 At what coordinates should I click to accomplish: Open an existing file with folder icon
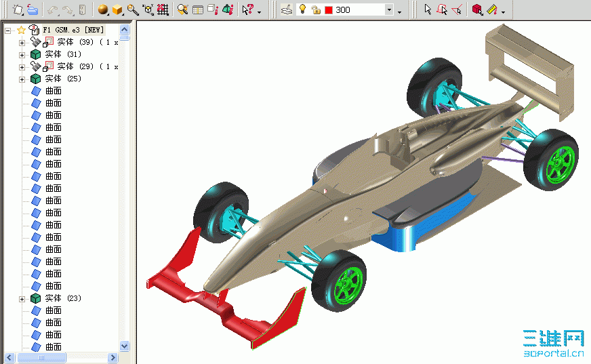point(33,9)
